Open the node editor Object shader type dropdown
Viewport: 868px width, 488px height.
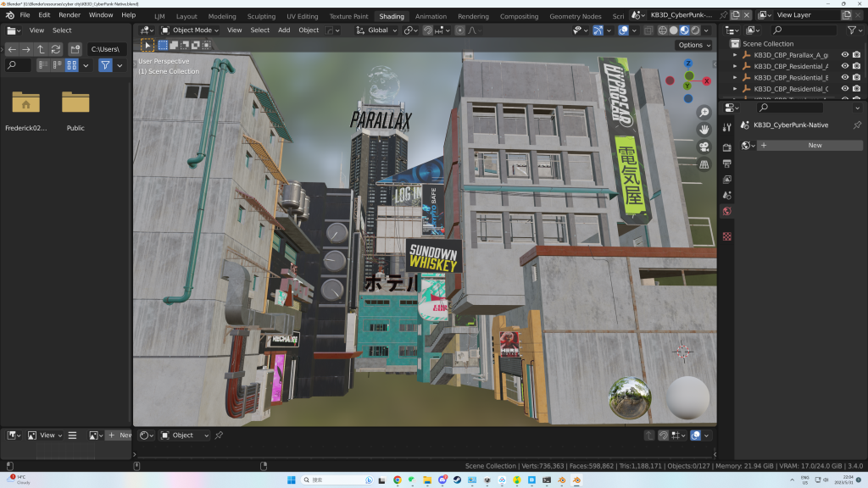coord(184,435)
